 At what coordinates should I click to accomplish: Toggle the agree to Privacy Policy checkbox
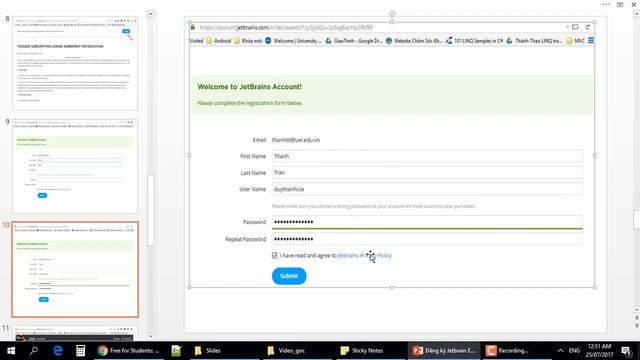[x=274, y=256]
